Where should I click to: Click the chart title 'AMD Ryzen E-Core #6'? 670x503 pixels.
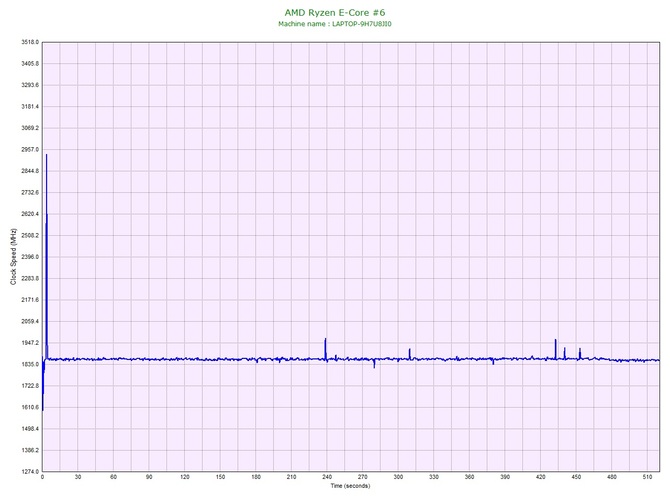click(335, 12)
